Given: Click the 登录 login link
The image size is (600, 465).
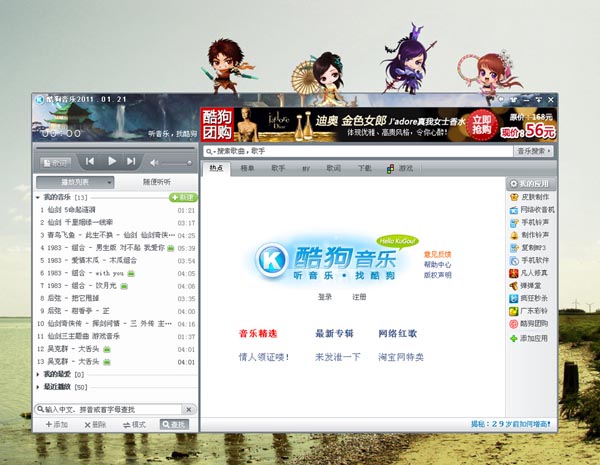Looking at the screenshot, I should tap(324, 297).
